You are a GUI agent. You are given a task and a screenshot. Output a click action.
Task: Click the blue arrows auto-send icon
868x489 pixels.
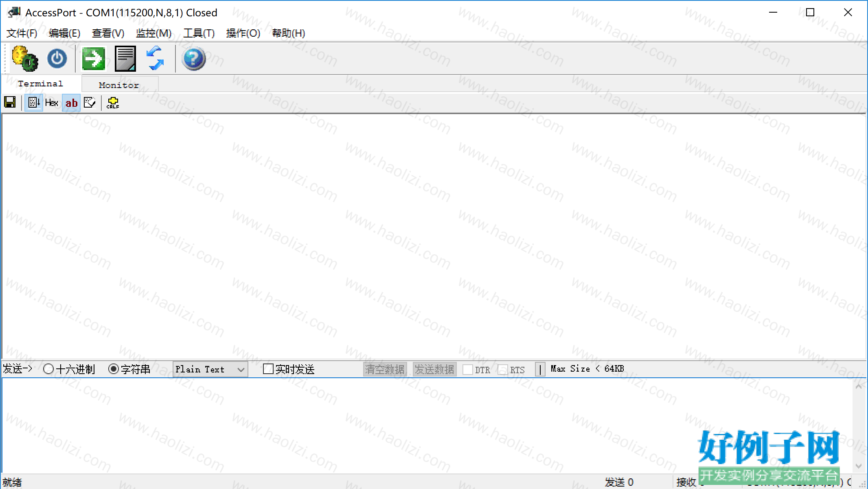(x=155, y=59)
